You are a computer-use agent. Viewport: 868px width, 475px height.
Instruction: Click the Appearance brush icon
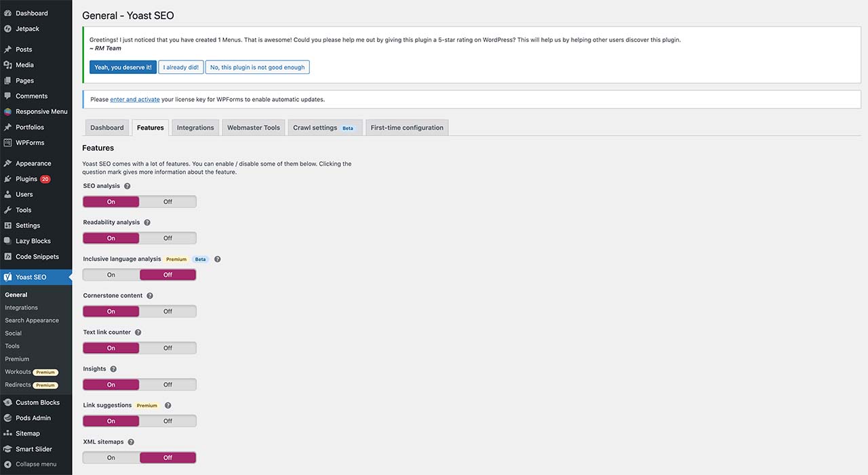pyautogui.click(x=7, y=164)
